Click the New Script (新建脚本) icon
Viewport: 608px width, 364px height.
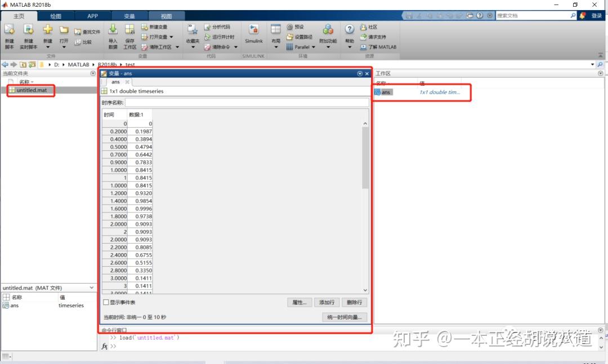[10, 29]
